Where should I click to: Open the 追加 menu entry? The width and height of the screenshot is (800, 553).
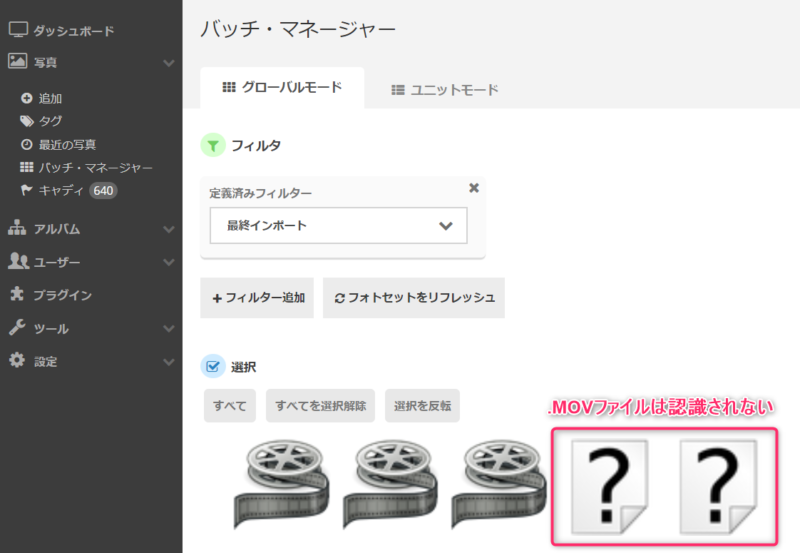tap(50, 98)
